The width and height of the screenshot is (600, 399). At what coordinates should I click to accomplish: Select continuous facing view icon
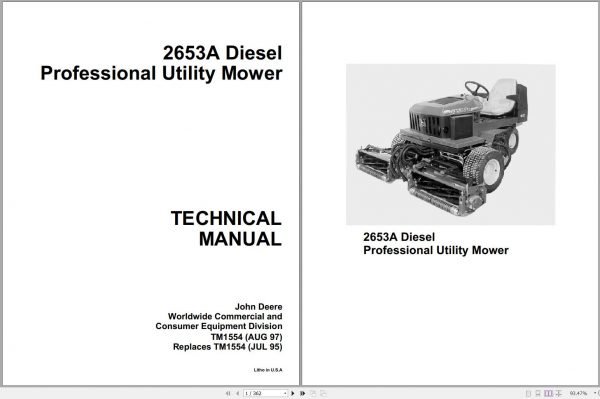tap(559, 394)
